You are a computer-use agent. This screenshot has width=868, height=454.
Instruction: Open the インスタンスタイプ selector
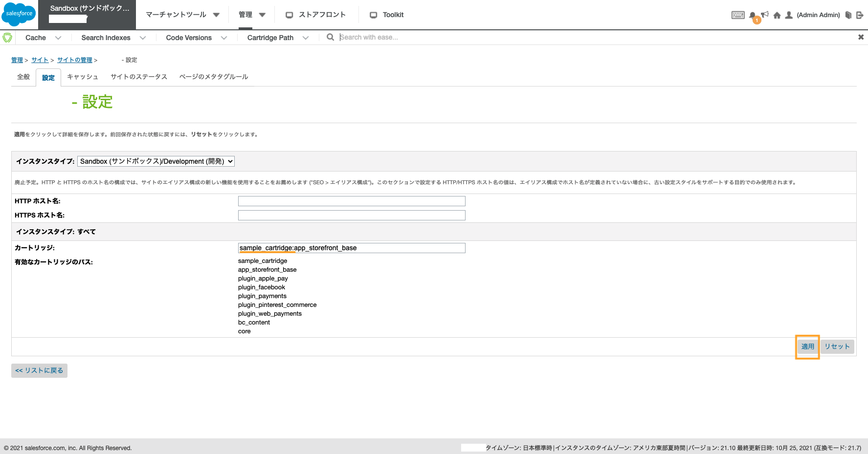(x=156, y=161)
